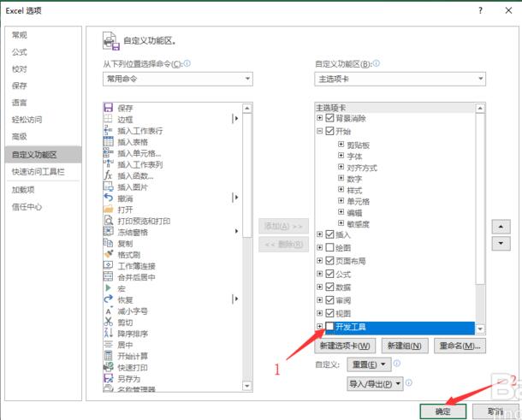Click the Insert Cells (插入单元格) icon
522x420 pixels.
coord(108,153)
